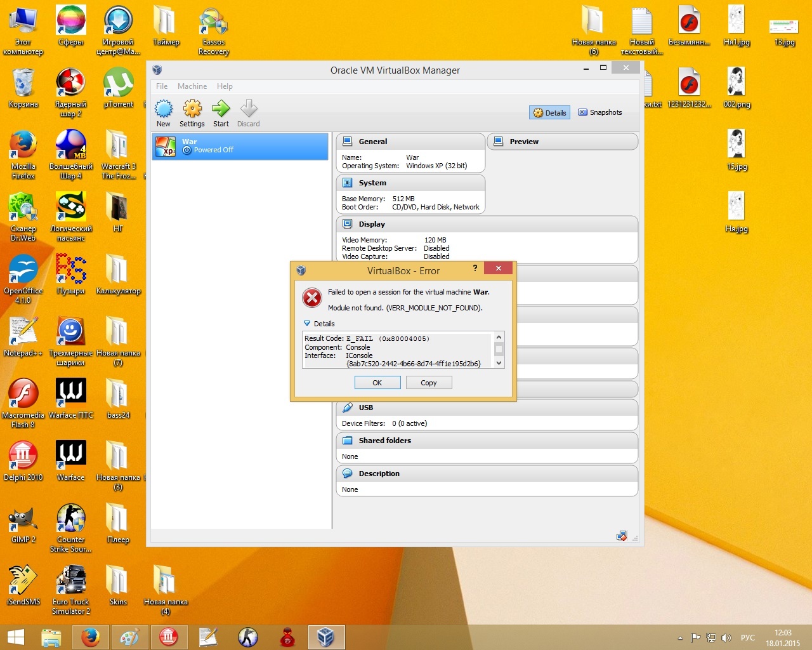Click the Shared folders section header
This screenshot has width=812, height=650.
[x=487, y=441]
